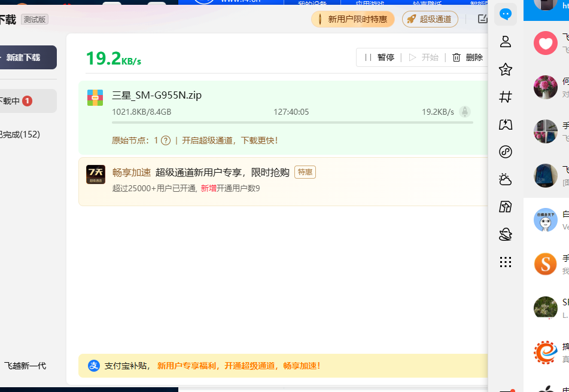Open the contacts person icon in sidebar
Viewport: 569px width, 392px height.
[x=506, y=42]
